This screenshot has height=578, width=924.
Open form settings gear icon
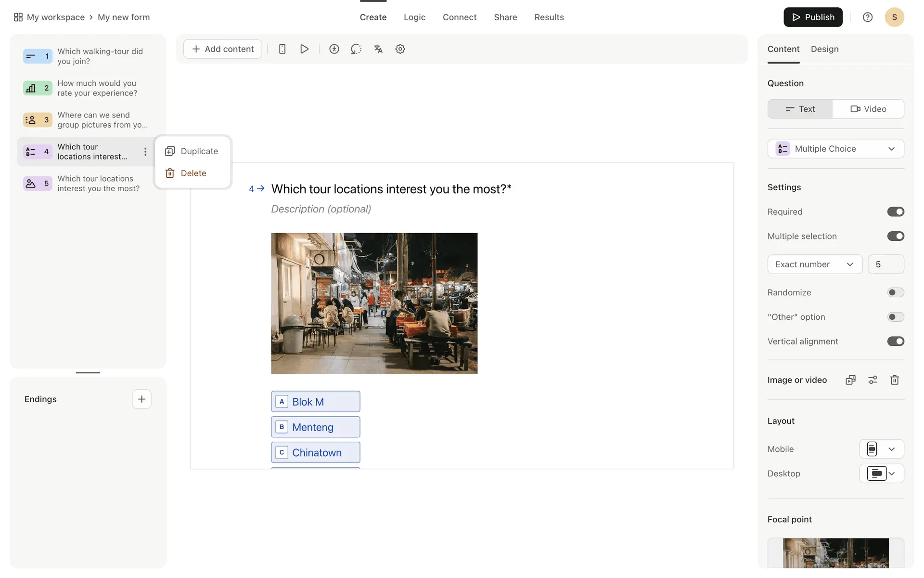pos(400,49)
